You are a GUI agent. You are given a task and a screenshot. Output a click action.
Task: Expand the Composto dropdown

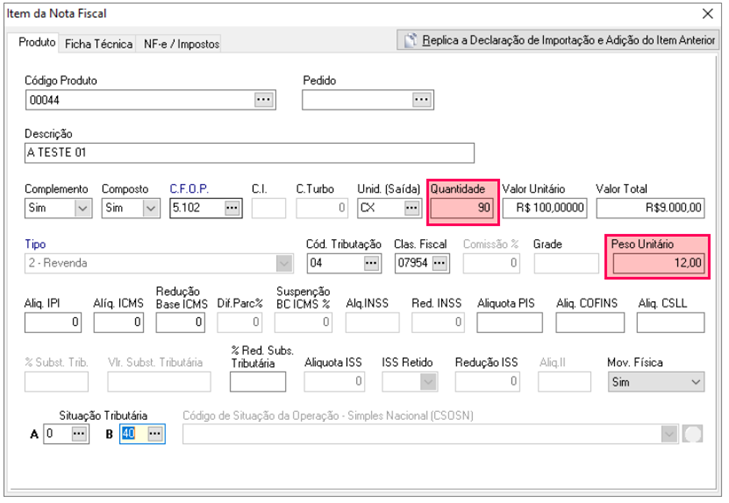pos(150,208)
